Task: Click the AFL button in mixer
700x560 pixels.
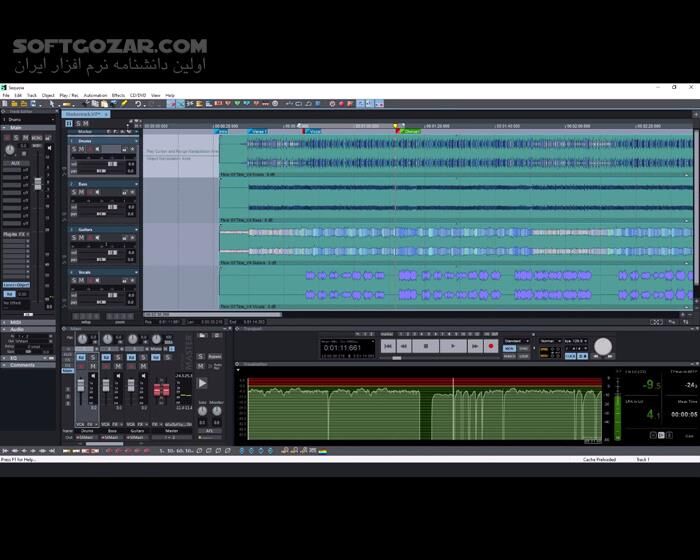Action: tap(209, 431)
